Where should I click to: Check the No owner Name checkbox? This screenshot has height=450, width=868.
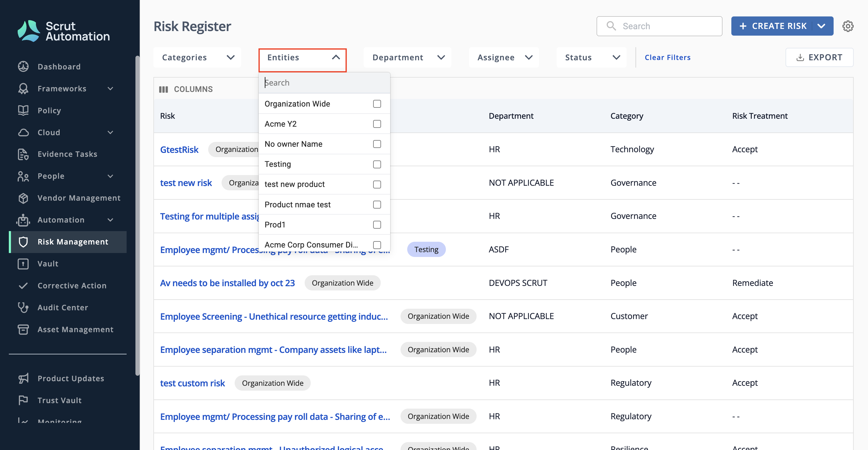[377, 144]
